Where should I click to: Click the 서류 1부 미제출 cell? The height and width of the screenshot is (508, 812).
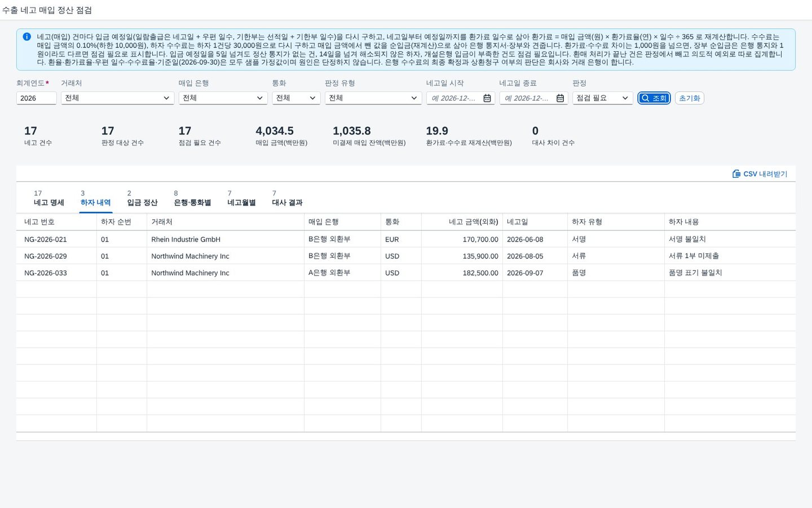click(730, 256)
